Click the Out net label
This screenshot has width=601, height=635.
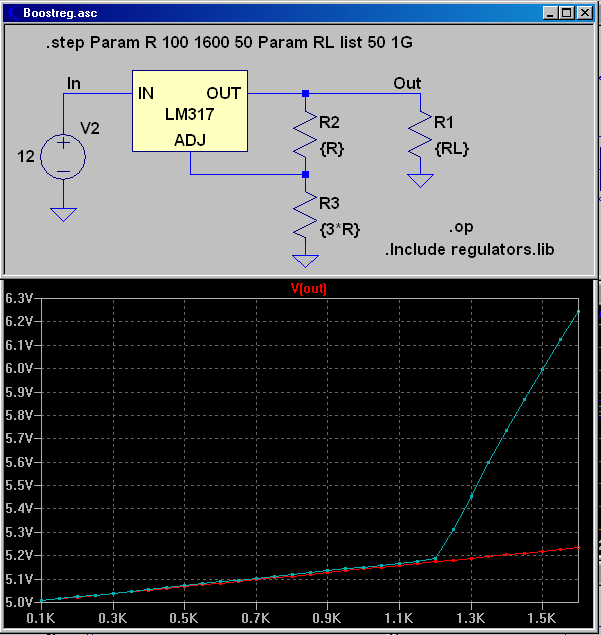click(407, 83)
